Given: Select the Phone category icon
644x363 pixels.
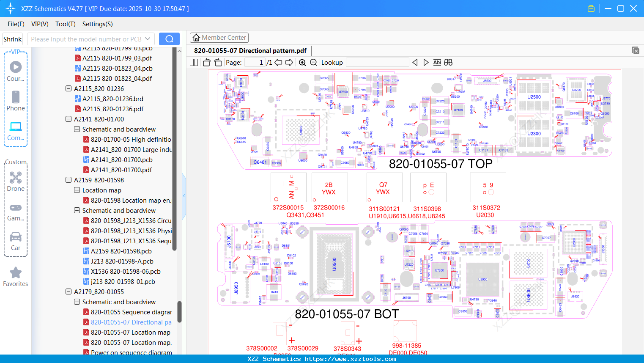Looking at the screenshot, I should (16, 101).
